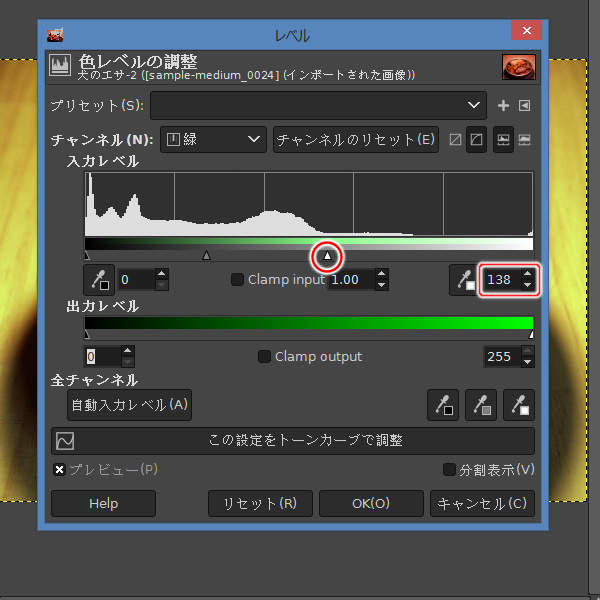
Task: Click the high output field showing 255
Action: pos(502,357)
